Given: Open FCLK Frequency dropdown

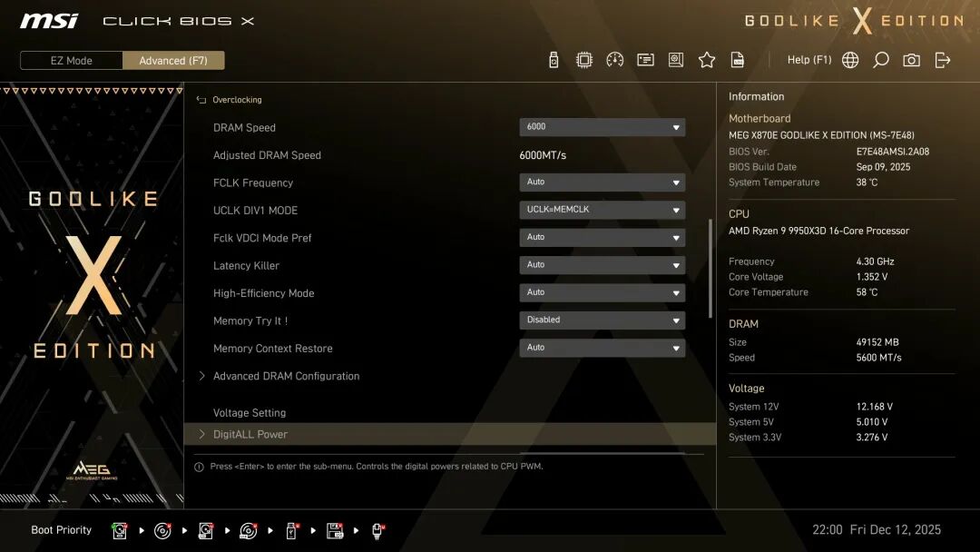Looking at the screenshot, I should 602,182.
